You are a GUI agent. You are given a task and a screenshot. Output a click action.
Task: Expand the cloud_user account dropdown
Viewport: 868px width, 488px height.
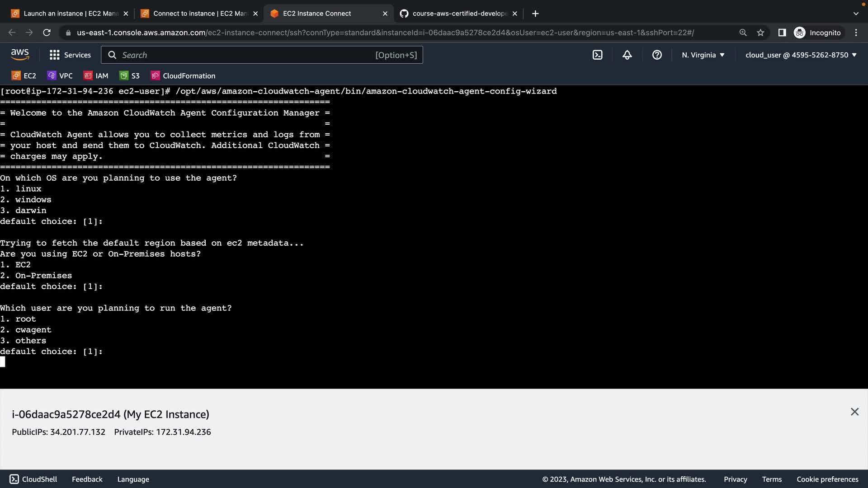click(x=801, y=55)
